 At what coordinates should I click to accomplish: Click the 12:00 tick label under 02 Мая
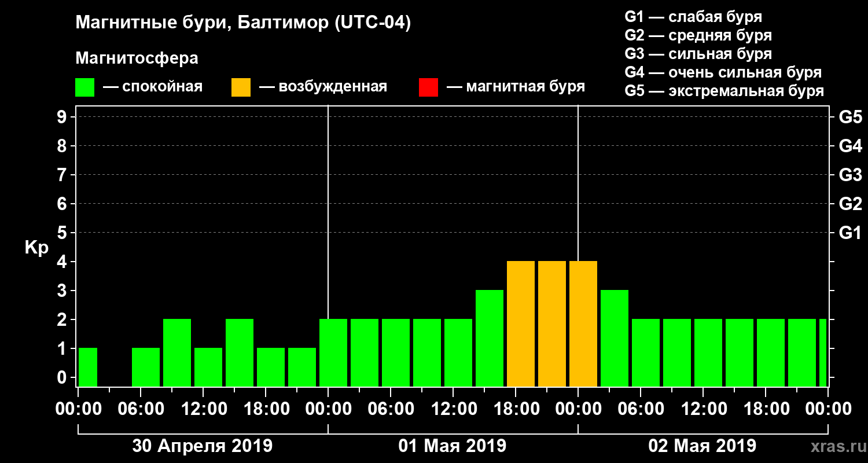(x=703, y=409)
